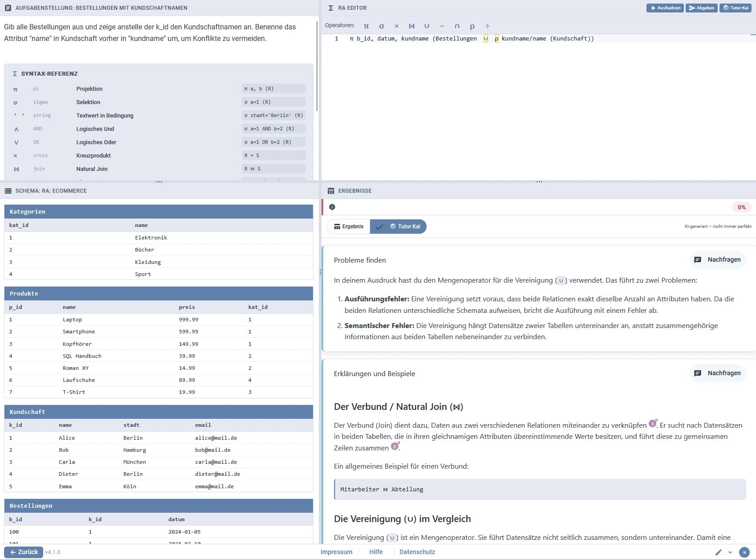Viewport: 756px width, 559px height.
Task: Click the horizontal splitter handle below the syntax reference
Action: (159, 182)
